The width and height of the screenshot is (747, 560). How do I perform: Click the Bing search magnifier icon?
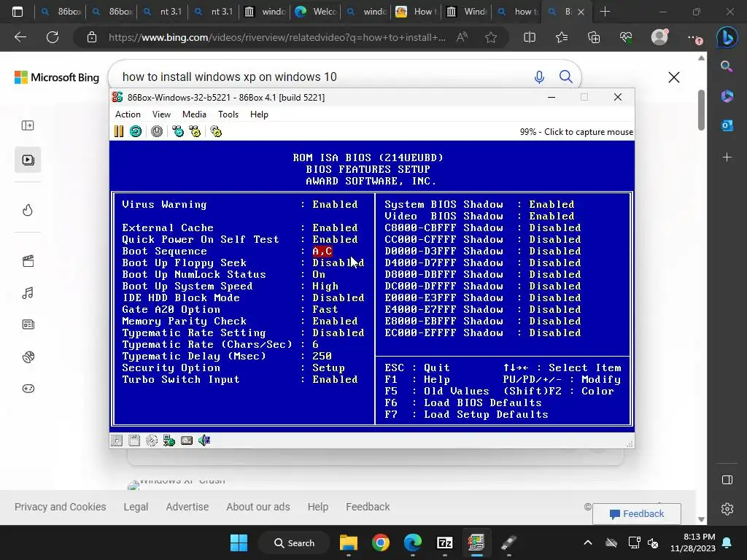[565, 77]
